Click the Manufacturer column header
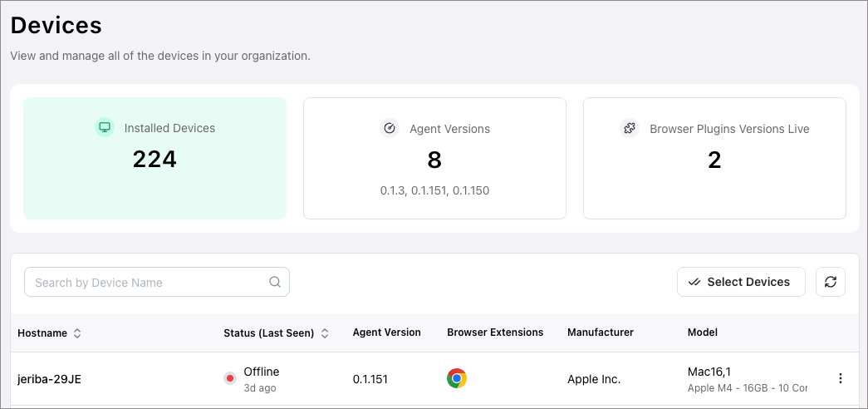 pos(601,333)
